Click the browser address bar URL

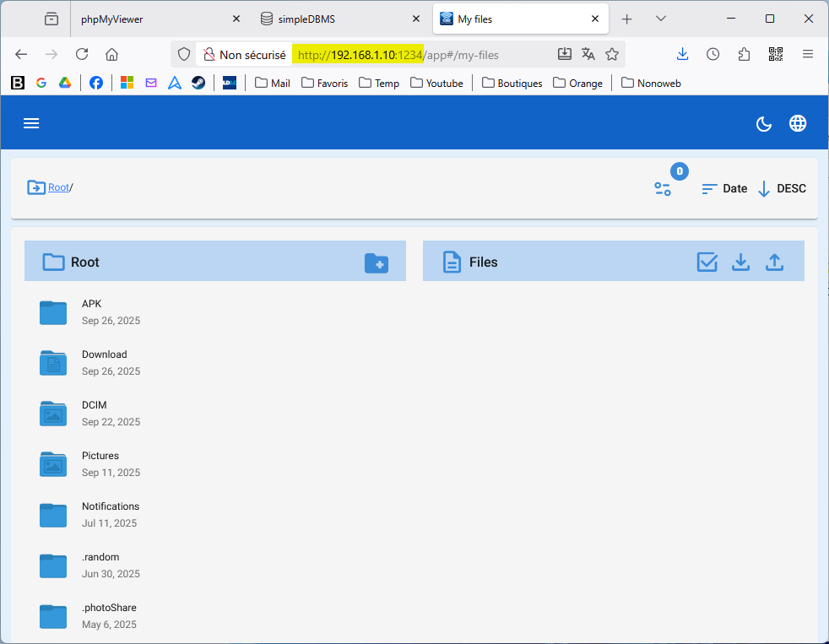click(397, 55)
